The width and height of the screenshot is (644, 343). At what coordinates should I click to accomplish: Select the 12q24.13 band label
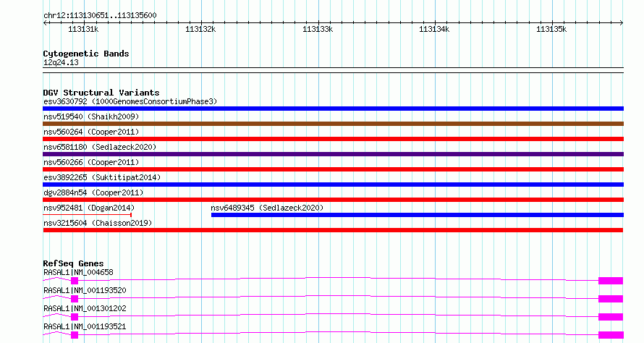(61, 62)
